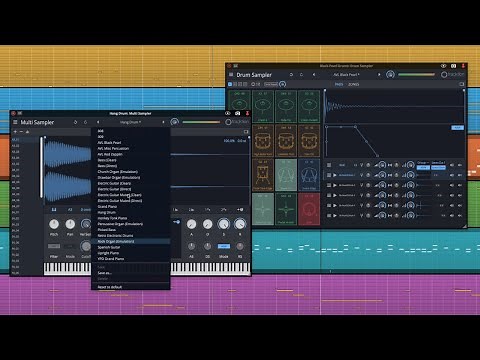Open the AVL Black Pearl preset dropdown

[x=346, y=75]
